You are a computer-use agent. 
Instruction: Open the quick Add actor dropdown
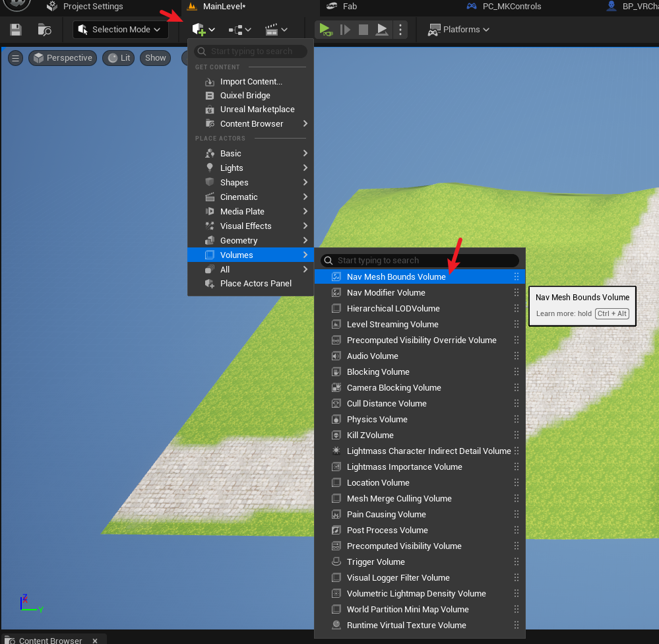(203, 30)
